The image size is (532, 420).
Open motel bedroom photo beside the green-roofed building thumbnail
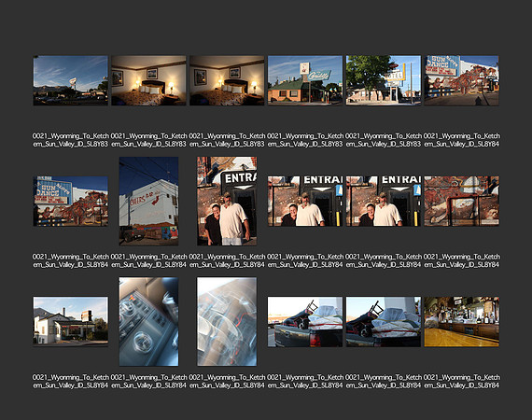pyautogui.click(x=227, y=80)
